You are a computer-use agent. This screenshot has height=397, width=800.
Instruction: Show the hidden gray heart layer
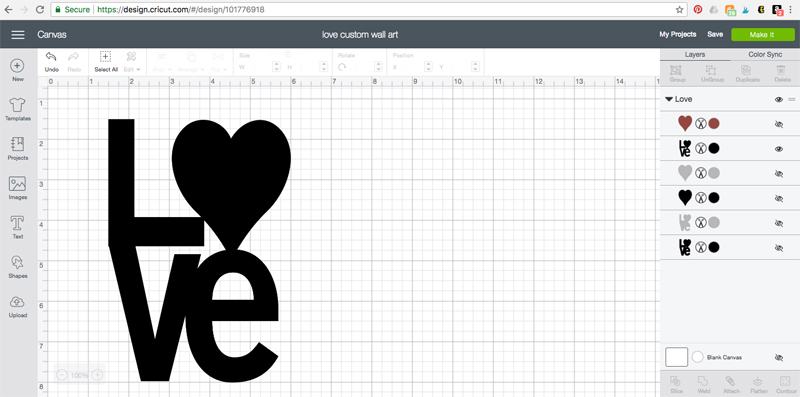coord(779,173)
